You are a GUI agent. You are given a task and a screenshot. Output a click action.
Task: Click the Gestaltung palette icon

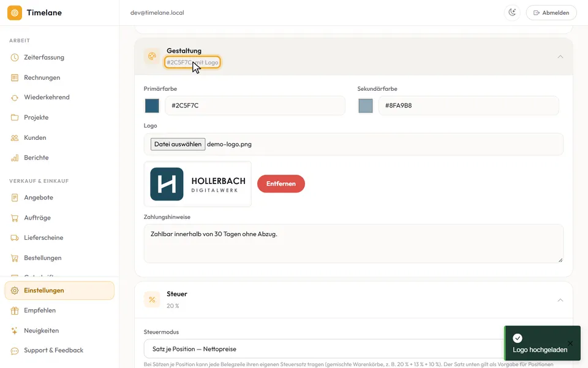tap(152, 56)
